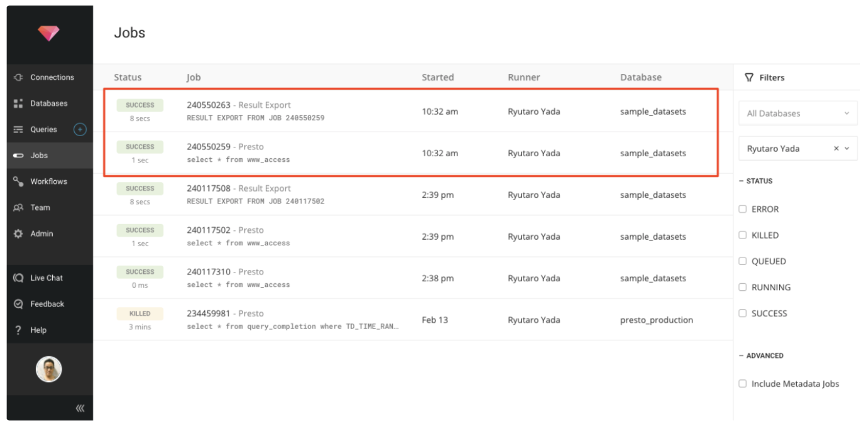This screenshot has width=868, height=424.
Task: Open the All Databases dropdown
Action: pos(797,114)
